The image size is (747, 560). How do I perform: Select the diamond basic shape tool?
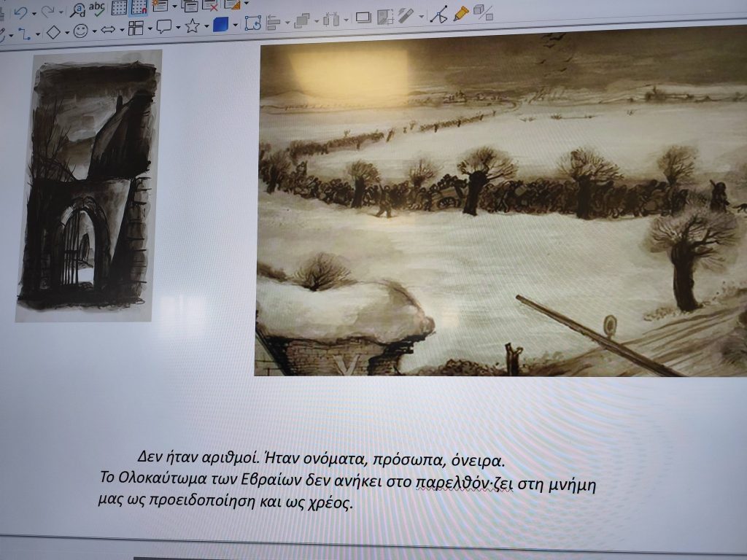(53, 32)
